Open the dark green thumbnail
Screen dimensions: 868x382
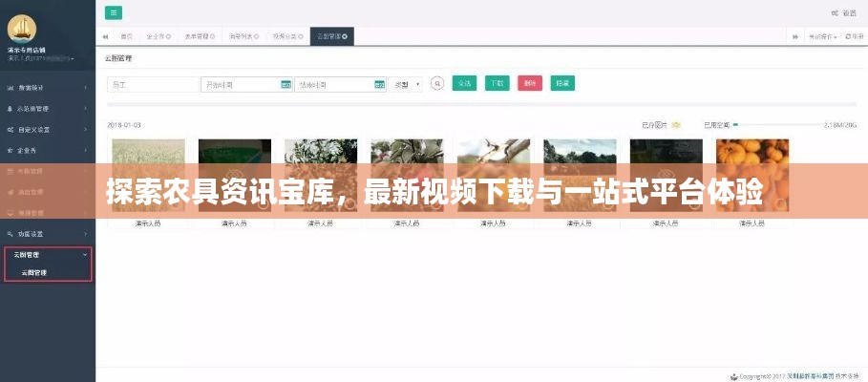click(x=235, y=176)
